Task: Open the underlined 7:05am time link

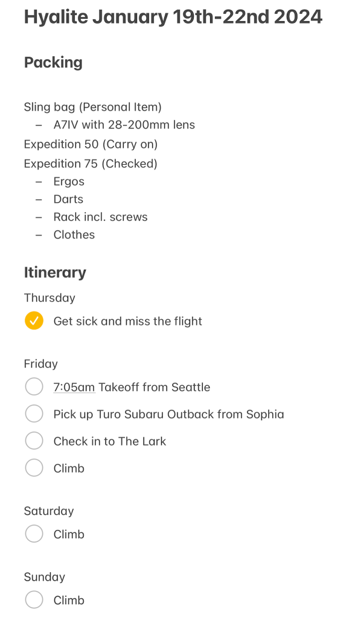Action: 74,387
